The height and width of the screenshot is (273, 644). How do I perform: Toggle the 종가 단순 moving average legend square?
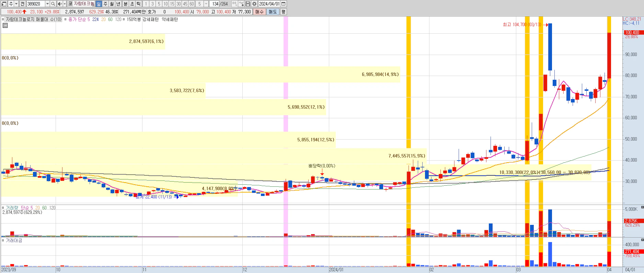tap(66, 20)
